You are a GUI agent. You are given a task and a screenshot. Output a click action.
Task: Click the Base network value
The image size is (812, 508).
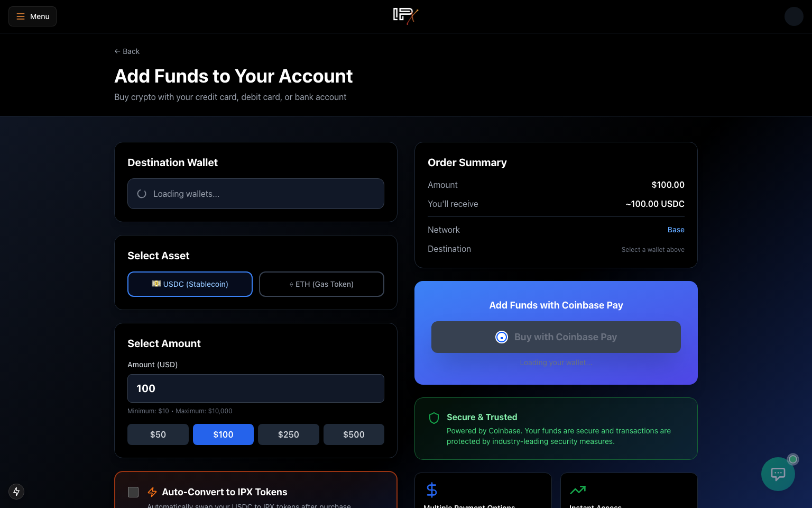pos(676,230)
